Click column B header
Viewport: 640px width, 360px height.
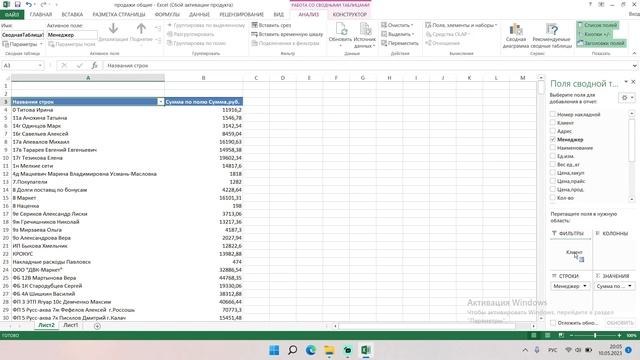click(203, 78)
